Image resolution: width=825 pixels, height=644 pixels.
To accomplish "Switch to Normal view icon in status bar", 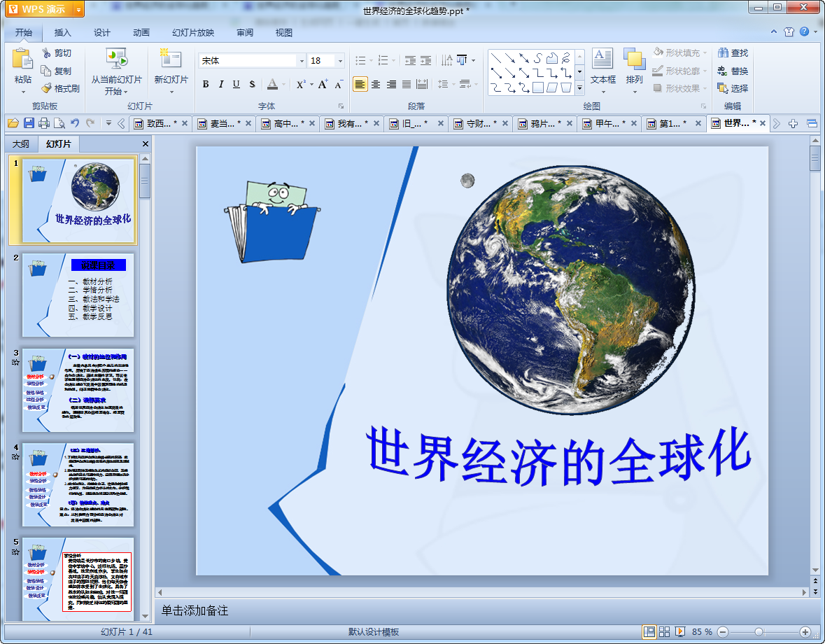I will tap(649, 632).
